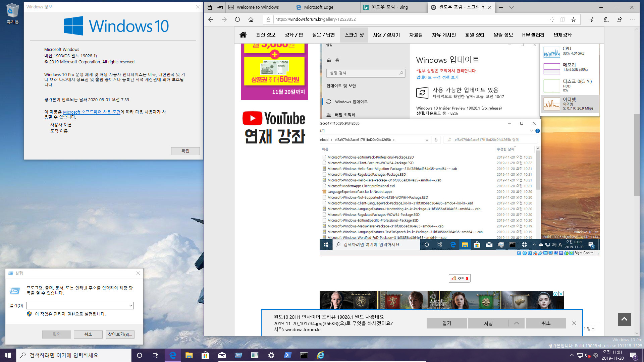Open 최신 정보 menu item

click(266, 35)
